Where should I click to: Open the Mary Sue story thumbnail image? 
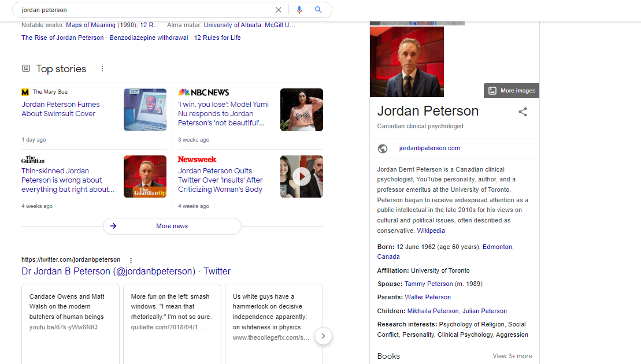145,110
